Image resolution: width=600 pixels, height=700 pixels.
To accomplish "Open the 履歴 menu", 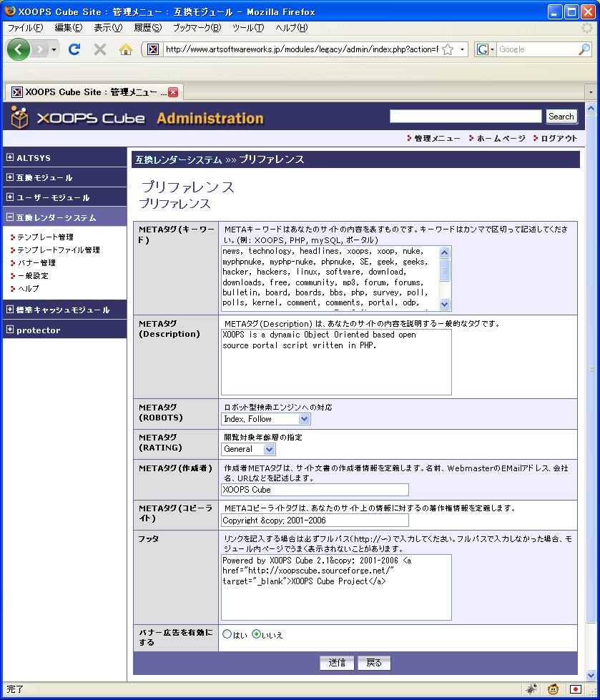I will pyautogui.click(x=148, y=28).
